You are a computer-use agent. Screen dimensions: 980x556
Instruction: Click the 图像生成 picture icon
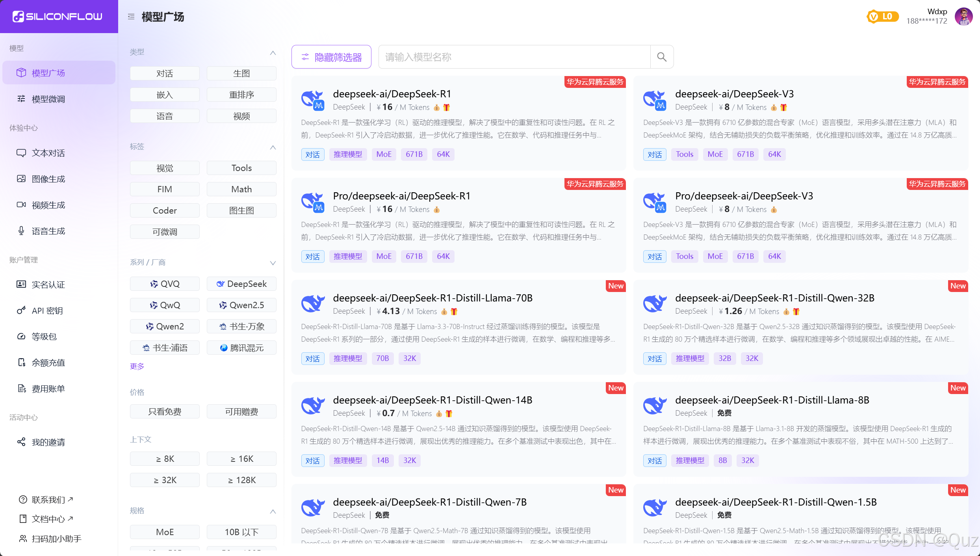[21, 179]
